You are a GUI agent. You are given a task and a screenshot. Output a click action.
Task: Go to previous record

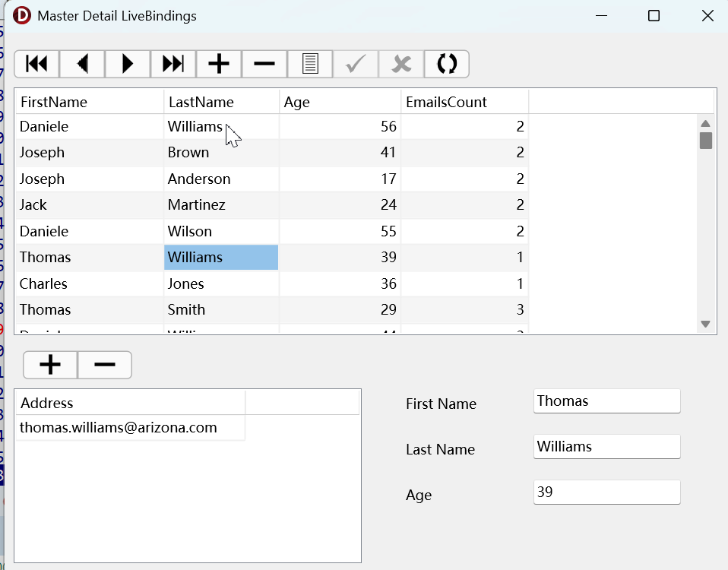tap(82, 65)
